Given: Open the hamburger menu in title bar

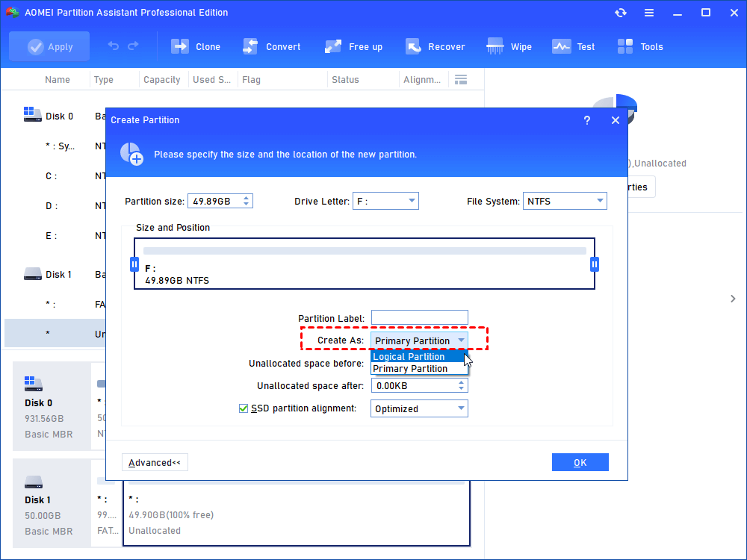Looking at the screenshot, I should coord(649,13).
